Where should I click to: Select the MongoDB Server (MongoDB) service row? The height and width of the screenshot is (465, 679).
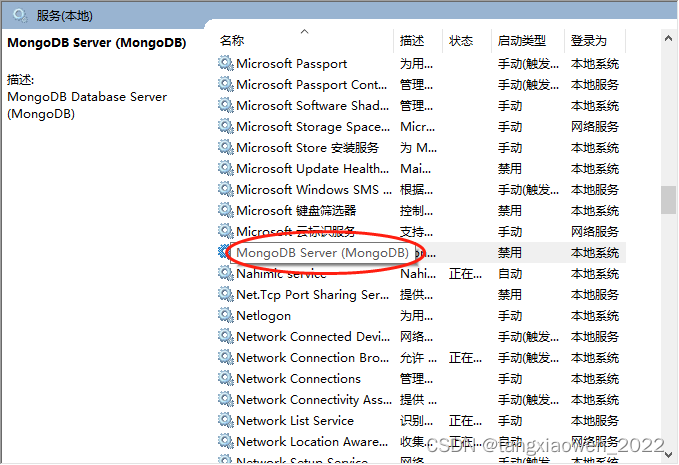pyautogui.click(x=422, y=252)
